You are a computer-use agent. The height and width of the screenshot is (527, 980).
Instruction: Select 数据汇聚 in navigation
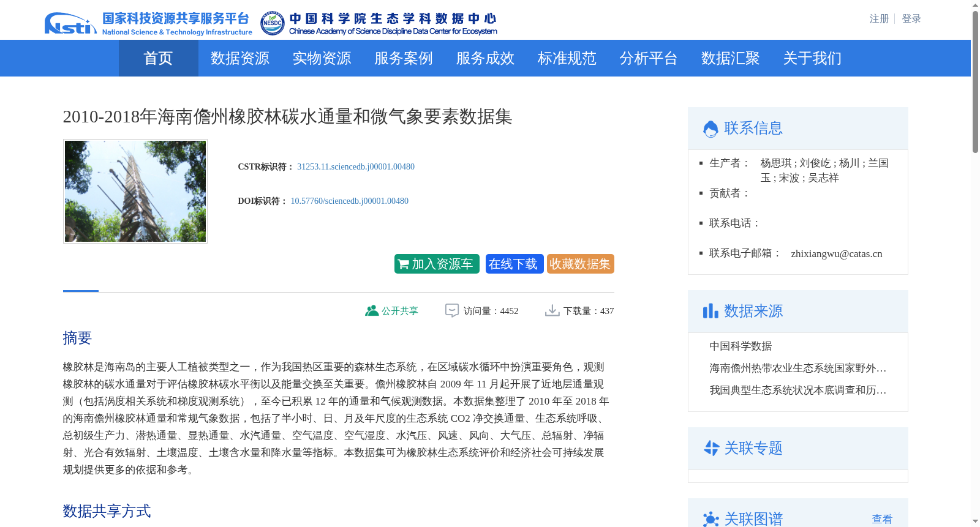tap(731, 58)
